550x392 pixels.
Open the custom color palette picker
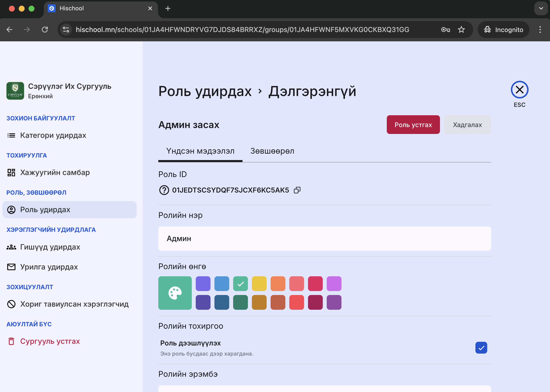click(175, 293)
